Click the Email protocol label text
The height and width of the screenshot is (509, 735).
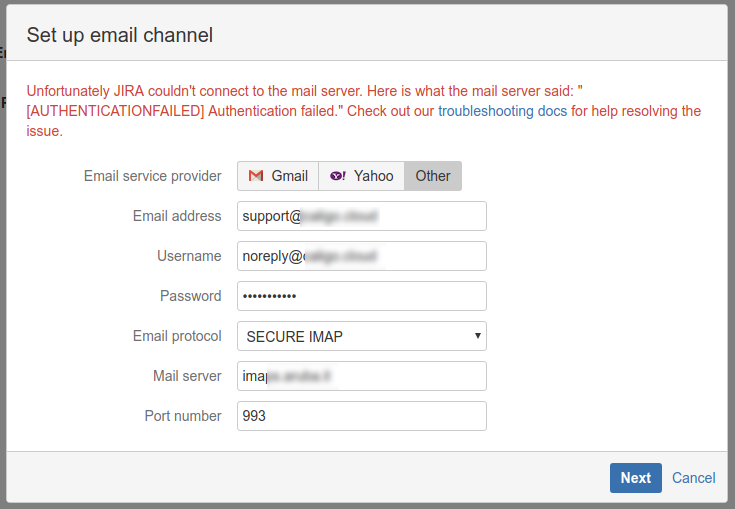177,336
